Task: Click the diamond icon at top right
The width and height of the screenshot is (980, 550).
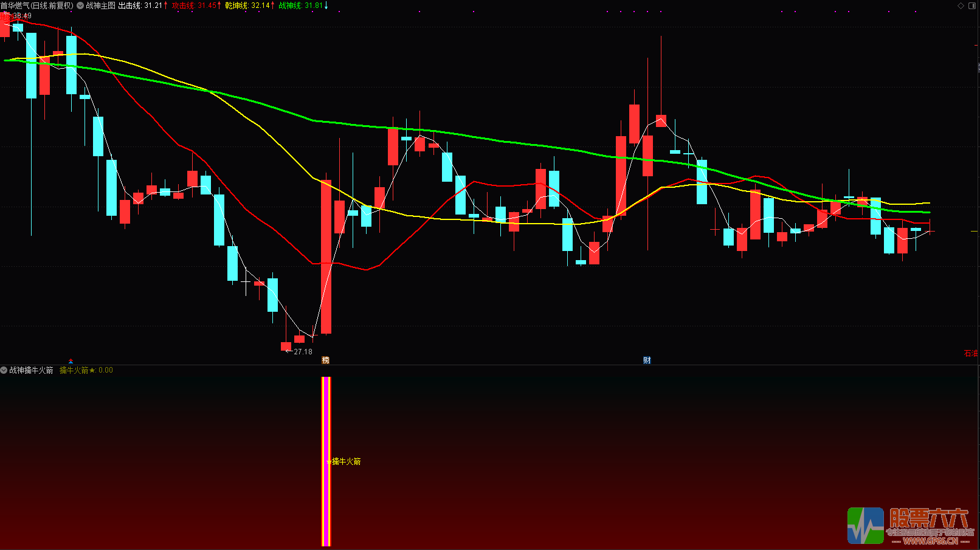Action: (961, 5)
